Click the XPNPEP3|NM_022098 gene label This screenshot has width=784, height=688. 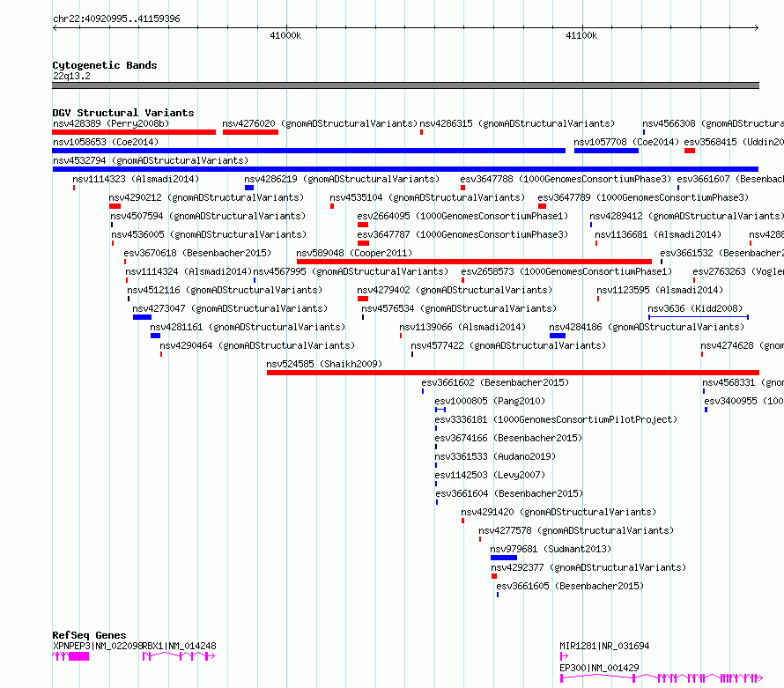point(98,646)
